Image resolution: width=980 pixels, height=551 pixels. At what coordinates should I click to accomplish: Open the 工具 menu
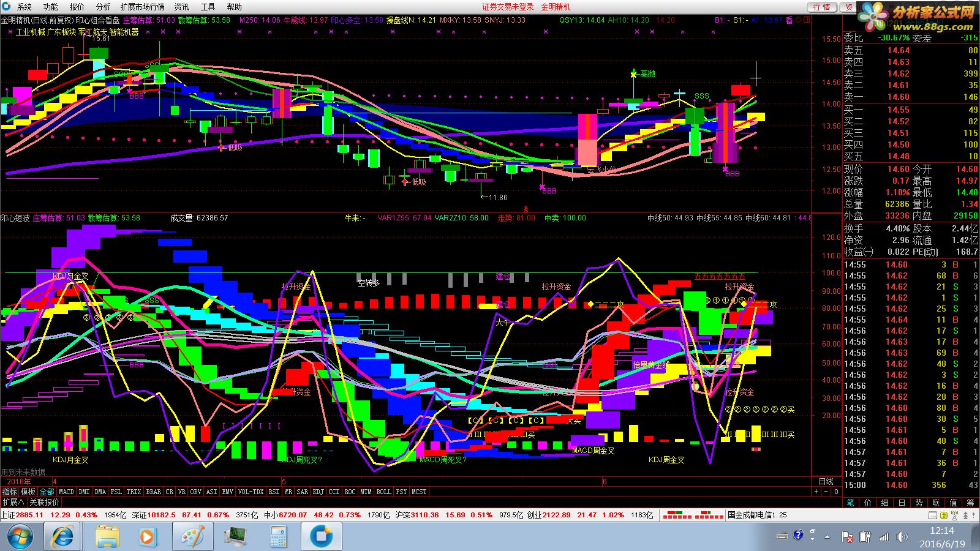coord(208,7)
